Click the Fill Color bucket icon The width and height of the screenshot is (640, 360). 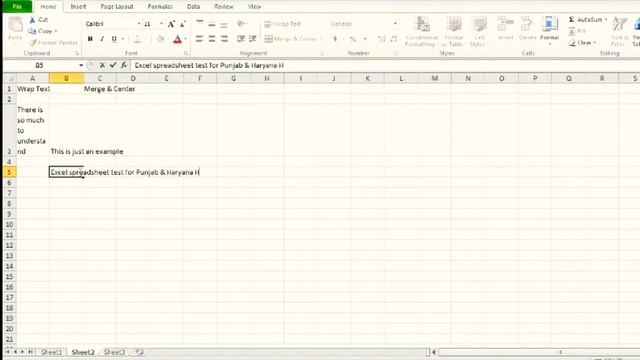160,39
